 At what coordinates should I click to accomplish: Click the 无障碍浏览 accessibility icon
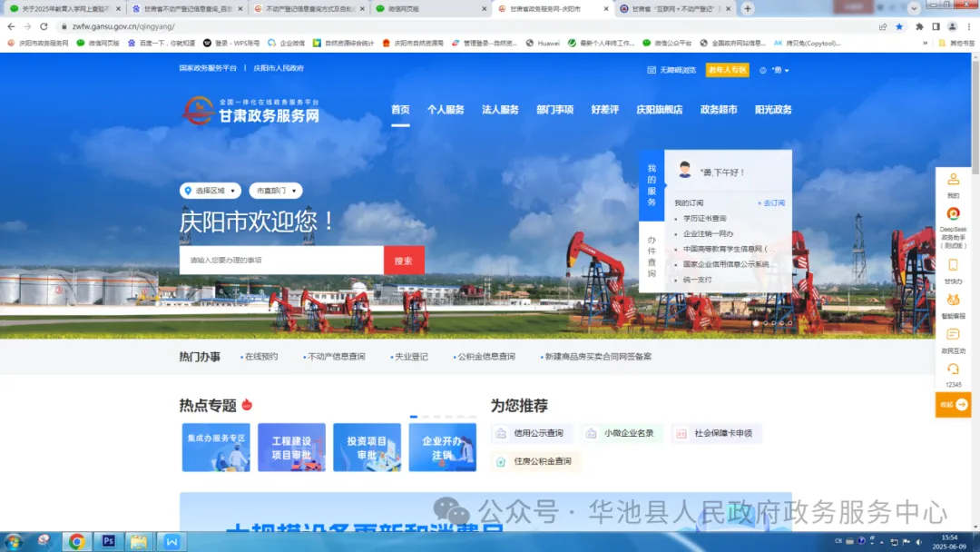click(650, 69)
